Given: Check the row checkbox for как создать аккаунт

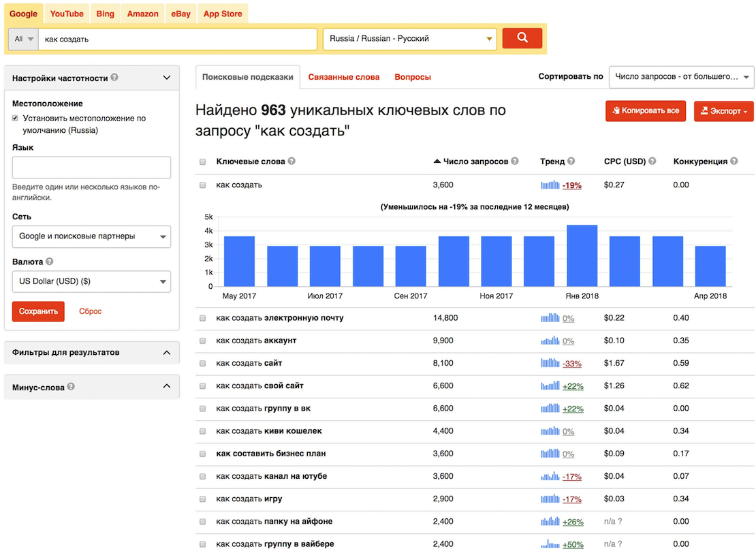Looking at the screenshot, I should coord(202,341).
